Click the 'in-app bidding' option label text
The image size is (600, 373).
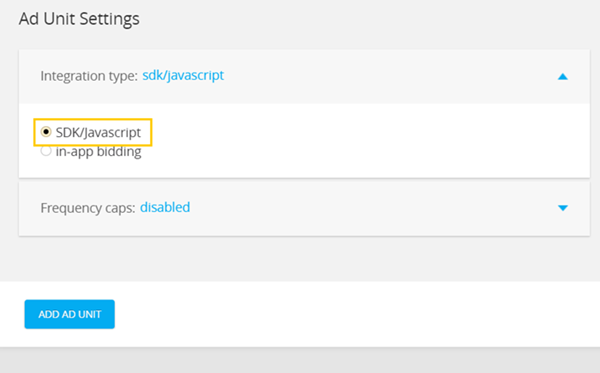(x=98, y=151)
